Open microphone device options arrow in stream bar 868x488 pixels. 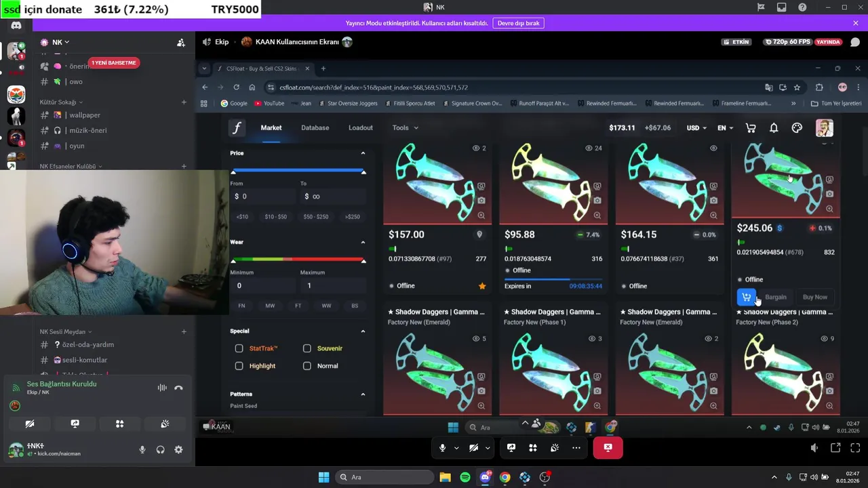[x=456, y=448]
